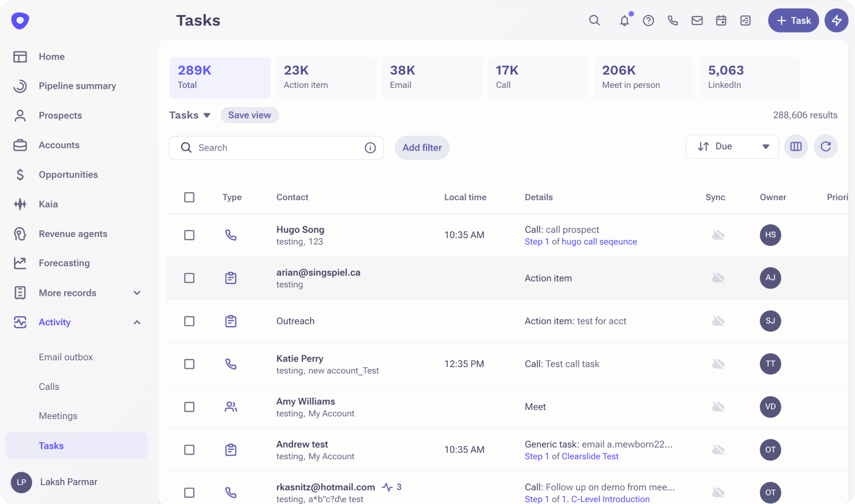The width and height of the screenshot is (855, 504).
Task: Refresh the task list with the reload icon
Action: pos(826,146)
